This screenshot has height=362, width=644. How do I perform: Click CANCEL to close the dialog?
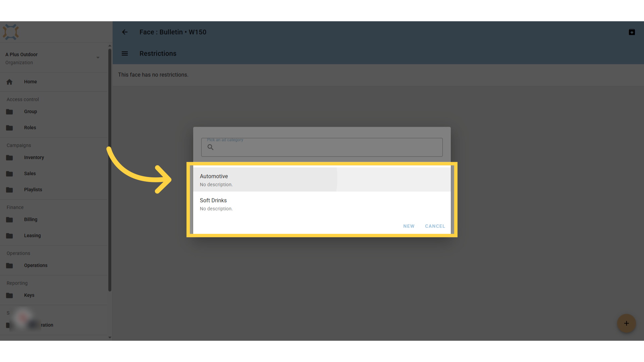pos(435,226)
